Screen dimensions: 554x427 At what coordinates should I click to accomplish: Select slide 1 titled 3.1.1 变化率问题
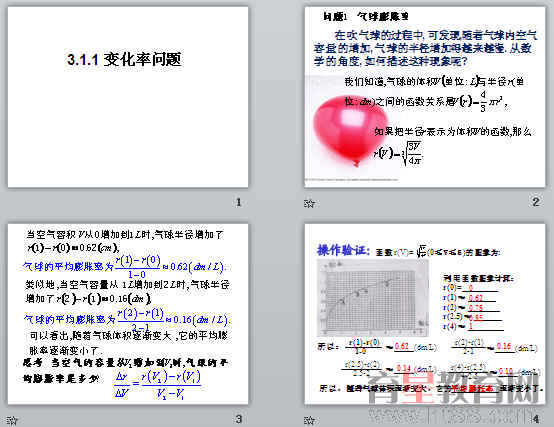128,97
